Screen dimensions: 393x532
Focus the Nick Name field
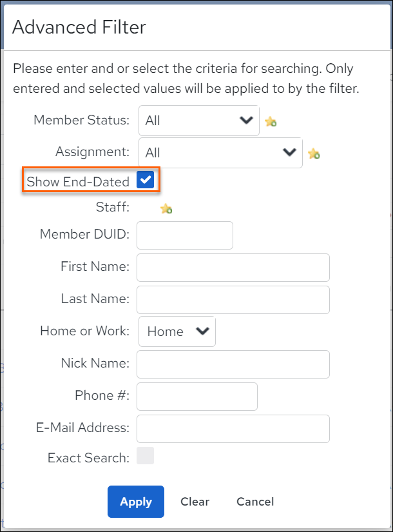(233, 364)
